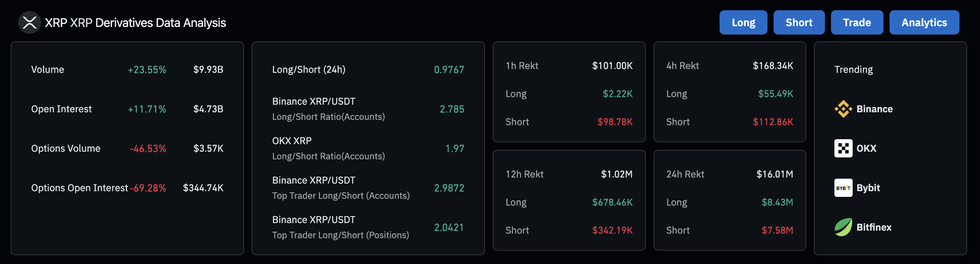Click the Open Interest +11.71% row
Viewport: 980px width, 264px height.
tap(127, 109)
